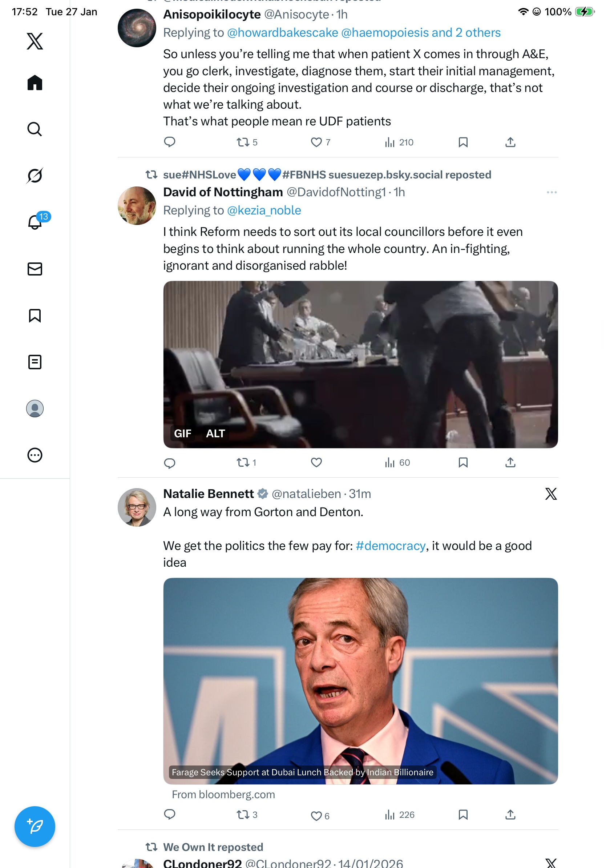Image resolution: width=606 pixels, height=868 pixels.
Task: Open Bookmarks in the sidebar
Action: coord(35,315)
